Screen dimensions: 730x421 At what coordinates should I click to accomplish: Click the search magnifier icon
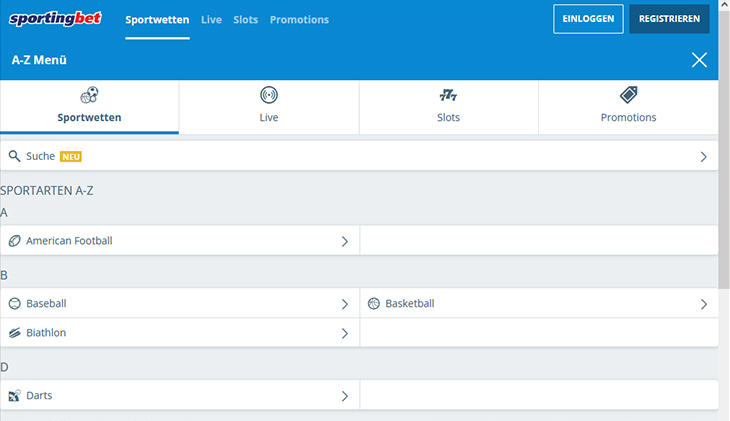pos(14,156)
